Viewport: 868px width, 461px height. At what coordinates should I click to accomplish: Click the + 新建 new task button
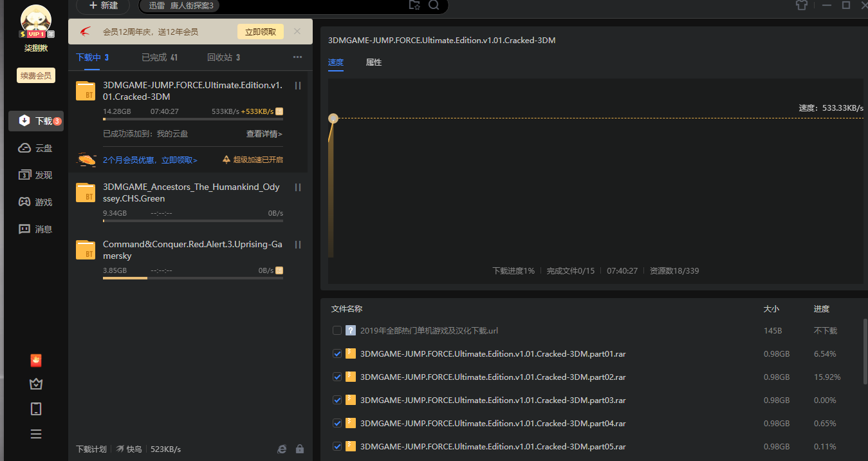coord(103,5)
